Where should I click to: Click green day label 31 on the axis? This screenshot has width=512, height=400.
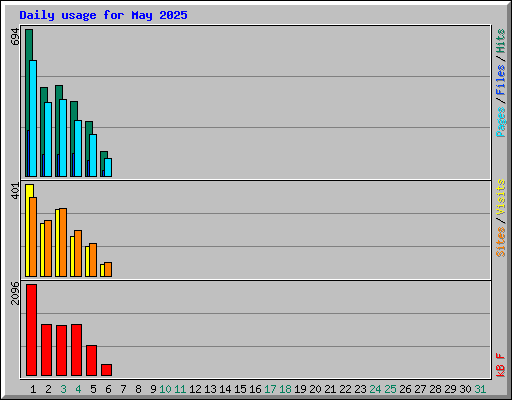(480, 389)
